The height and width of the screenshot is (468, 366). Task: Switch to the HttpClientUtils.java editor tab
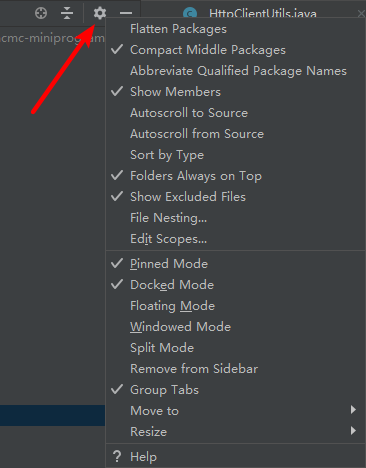(263, 13)
